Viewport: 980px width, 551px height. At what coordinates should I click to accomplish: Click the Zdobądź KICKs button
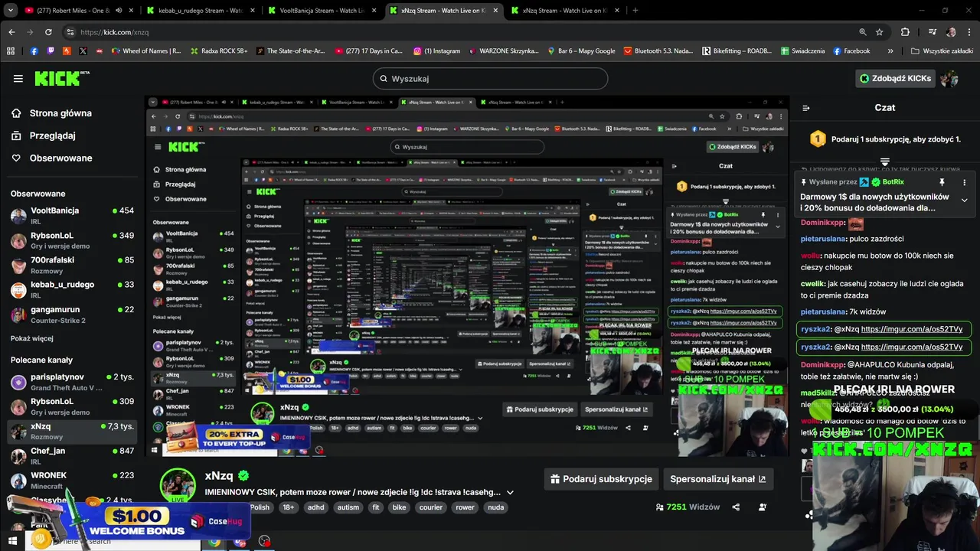tap(895, 78)
